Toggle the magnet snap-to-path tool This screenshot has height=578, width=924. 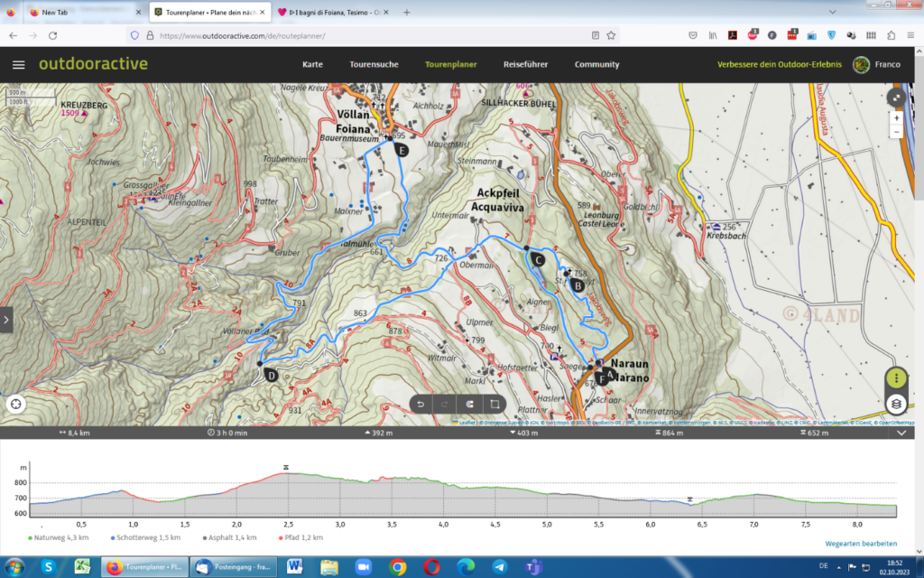tap(469, 404)
